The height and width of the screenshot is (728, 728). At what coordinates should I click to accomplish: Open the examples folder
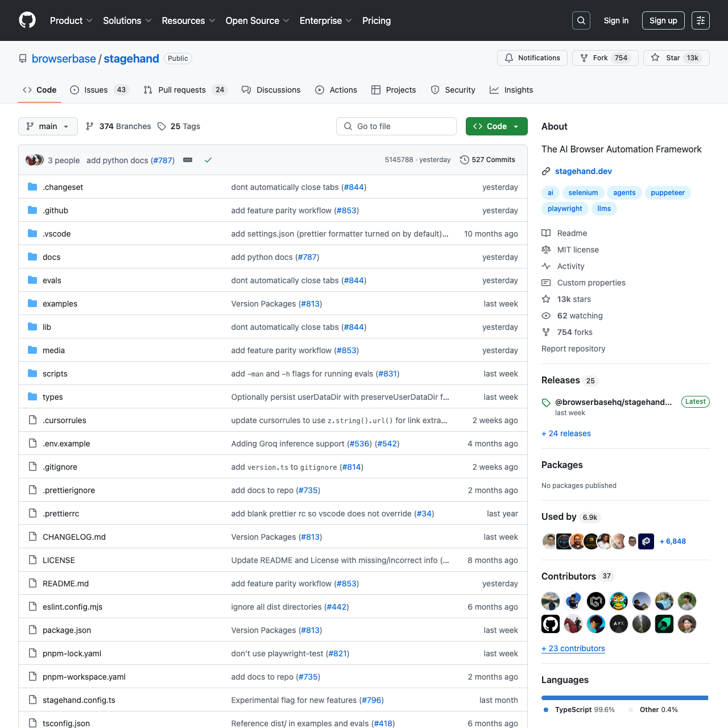[x=60, y=304]
